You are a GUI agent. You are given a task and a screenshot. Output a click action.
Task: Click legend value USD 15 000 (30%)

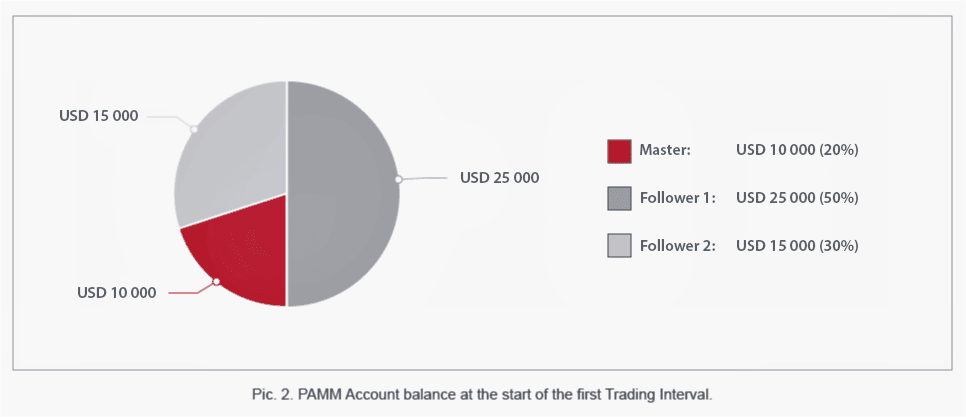(797, 246)
